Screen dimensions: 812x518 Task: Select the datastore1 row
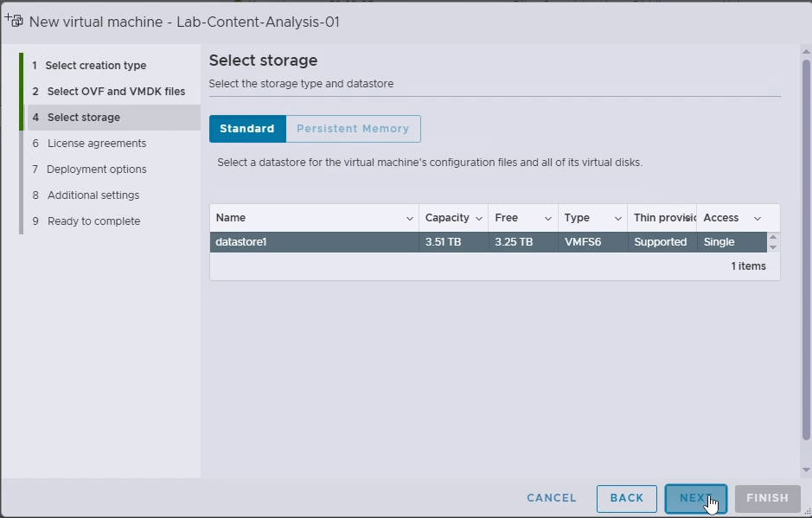[x=489, y=242]
